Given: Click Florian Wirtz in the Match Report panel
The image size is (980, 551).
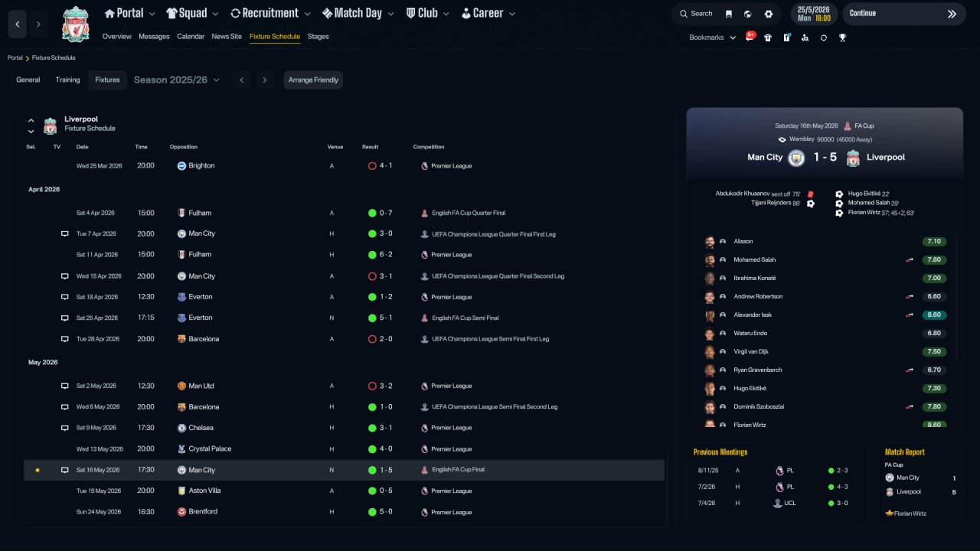Looking at the screenshot, I should point(910,514).
